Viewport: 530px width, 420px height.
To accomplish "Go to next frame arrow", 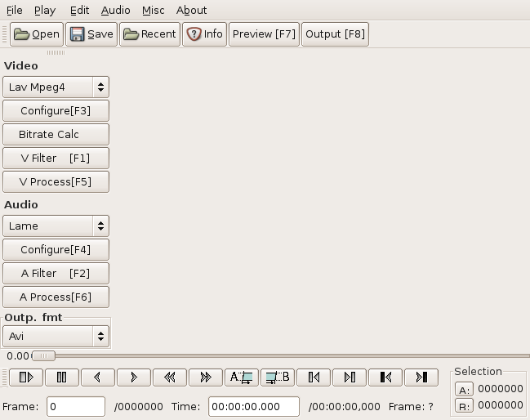I will [x=133, y=377].
